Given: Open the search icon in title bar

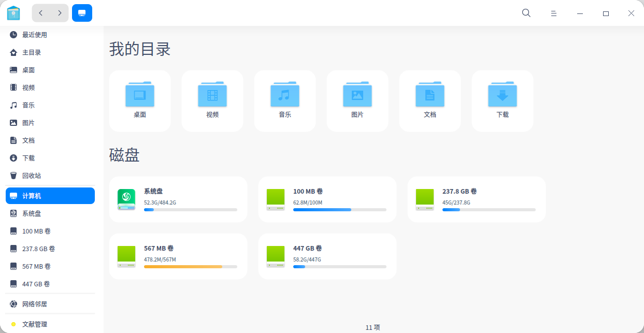Looking at the screenshot, I should click(x=526, y=12).
